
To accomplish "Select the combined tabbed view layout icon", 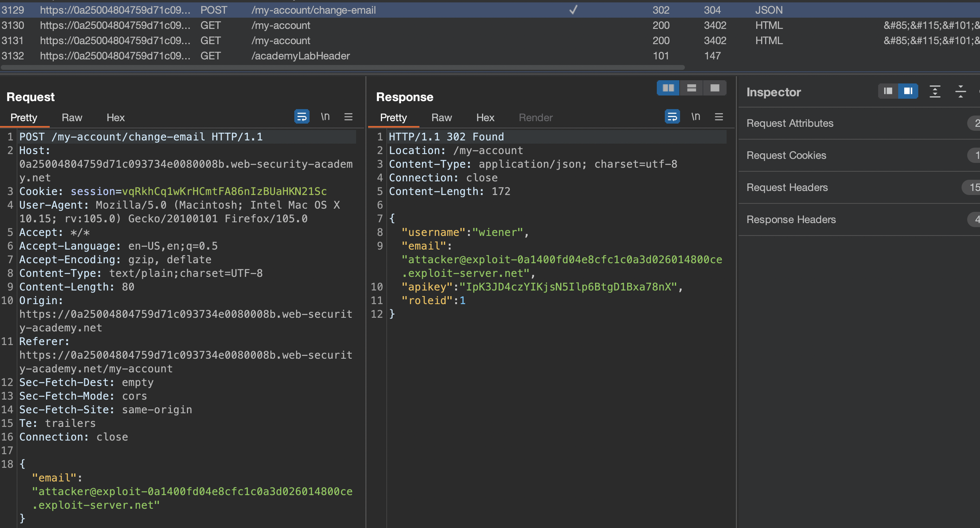I will 715,88.
